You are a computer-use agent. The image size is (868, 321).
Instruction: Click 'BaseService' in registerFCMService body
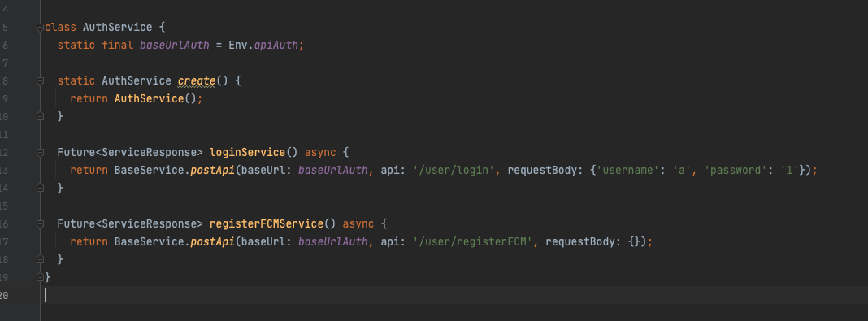149,241
